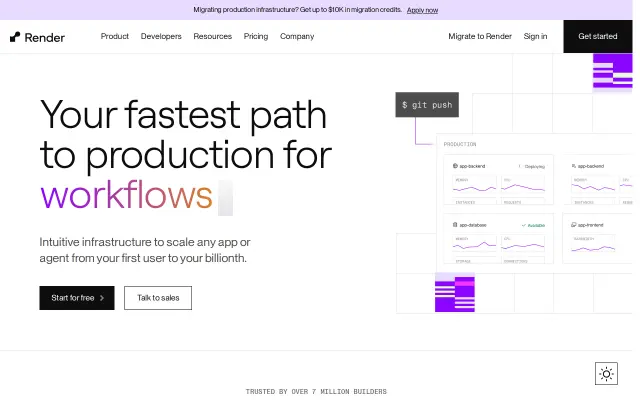
Task: Go to the Pricing page
Action: coord(256,36)
